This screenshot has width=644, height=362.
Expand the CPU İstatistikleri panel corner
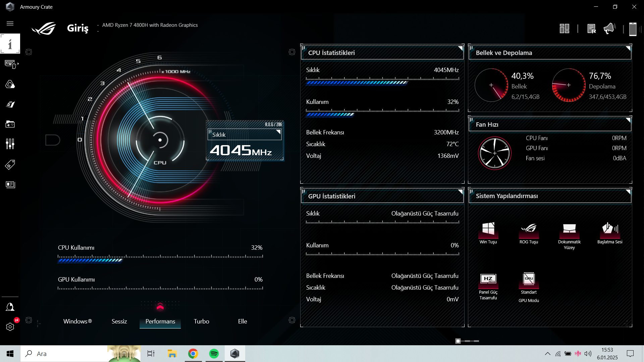click(461, 48)
